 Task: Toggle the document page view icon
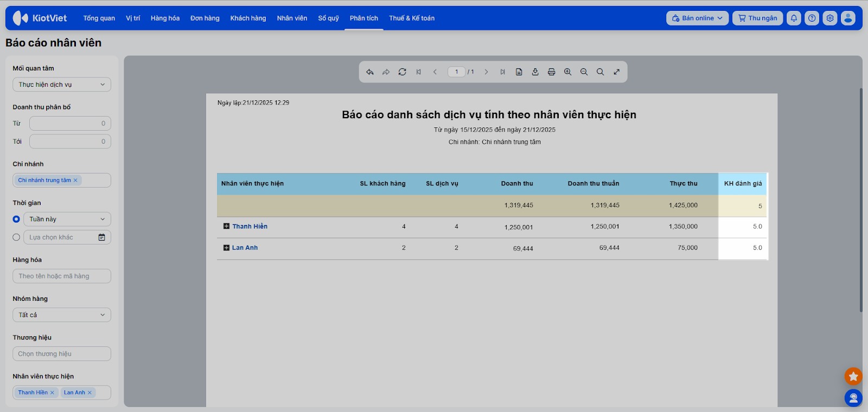[x=519, y=72]
